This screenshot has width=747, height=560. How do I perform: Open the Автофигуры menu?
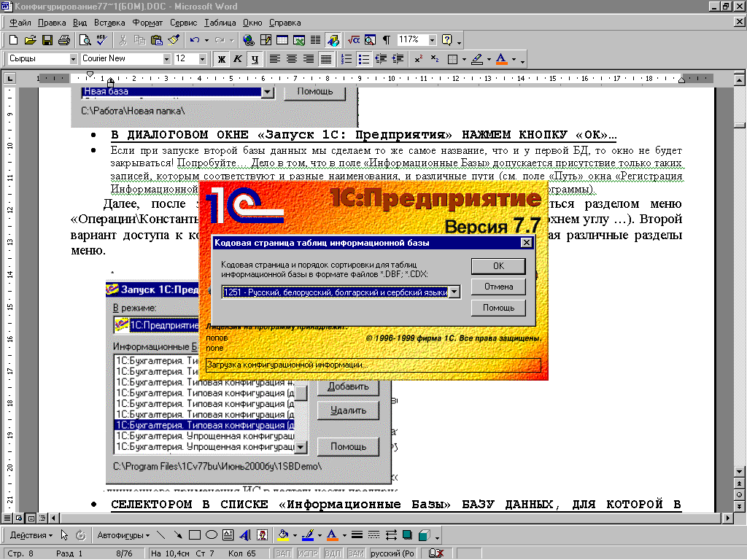coord(123,535)
